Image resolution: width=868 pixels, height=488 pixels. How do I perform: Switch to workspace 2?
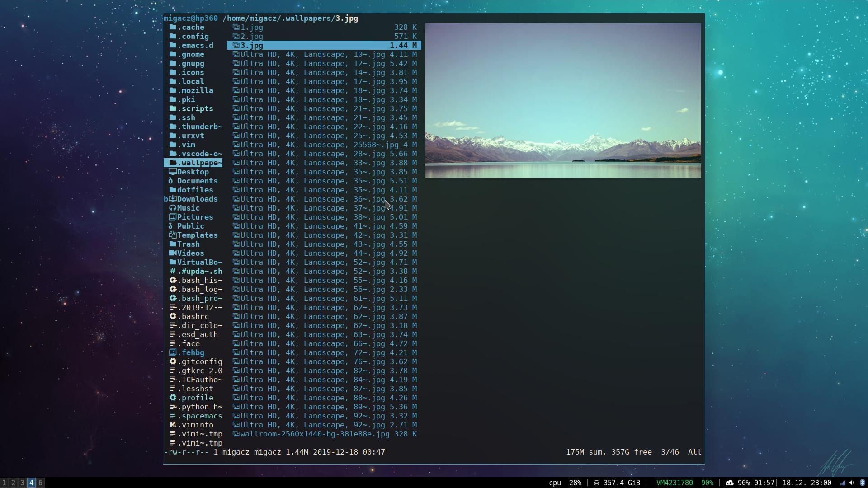tap(13, 483)
